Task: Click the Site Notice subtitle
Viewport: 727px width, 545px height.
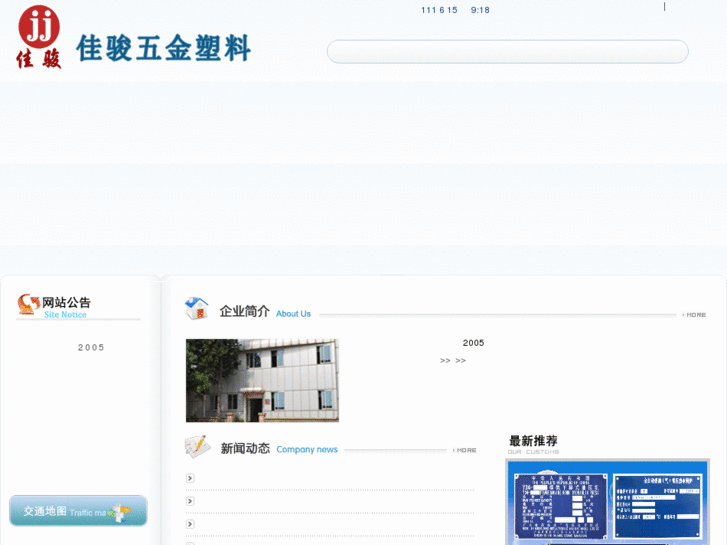Action: [x=65, y=314]
